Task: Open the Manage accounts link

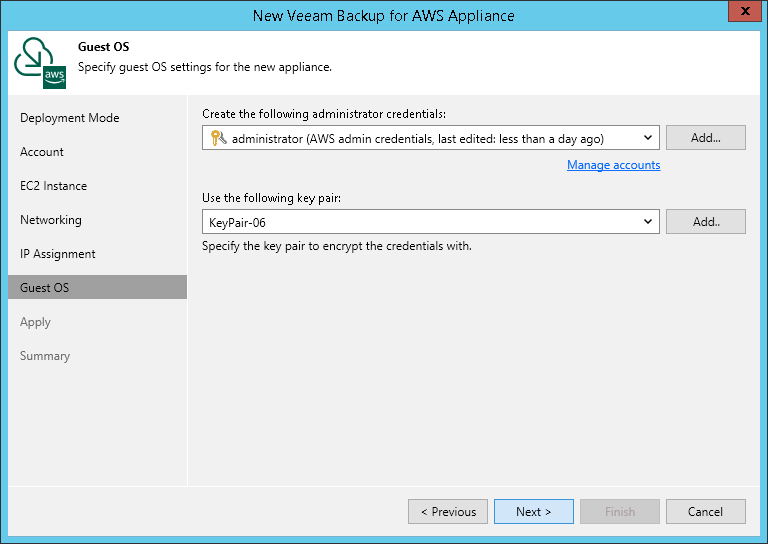Action: 613,165
